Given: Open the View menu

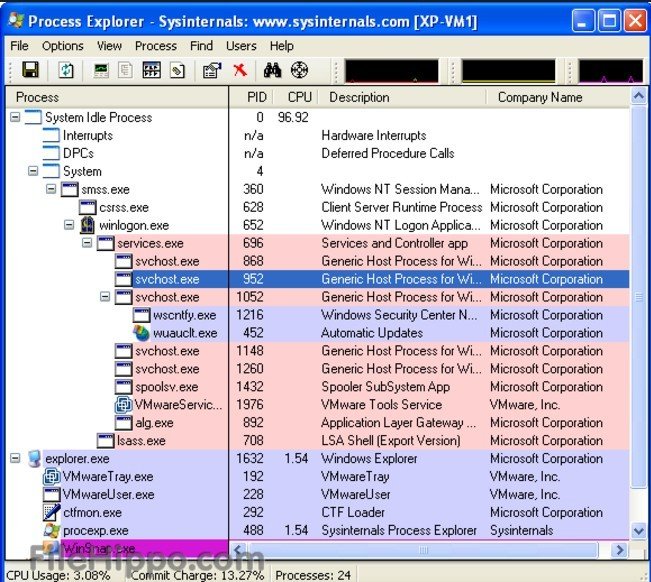Looking at the screenshot, I should (109, 46).
